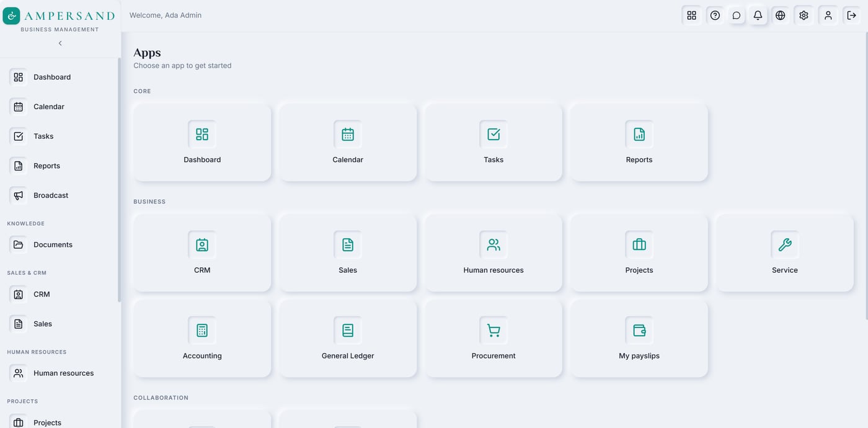The image size is (868, 428).
Task: Open the My payslips app card
Action: 639,339
